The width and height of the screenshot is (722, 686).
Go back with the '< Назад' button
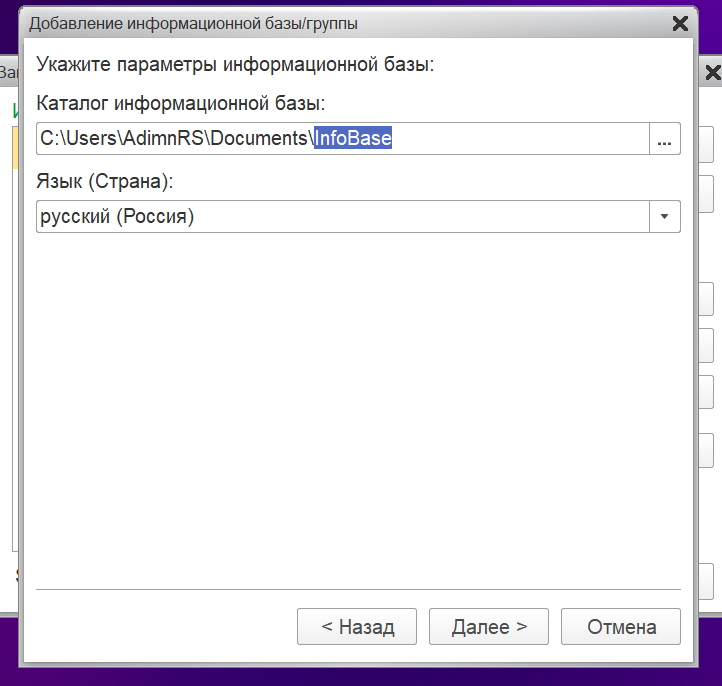point(357,627)
